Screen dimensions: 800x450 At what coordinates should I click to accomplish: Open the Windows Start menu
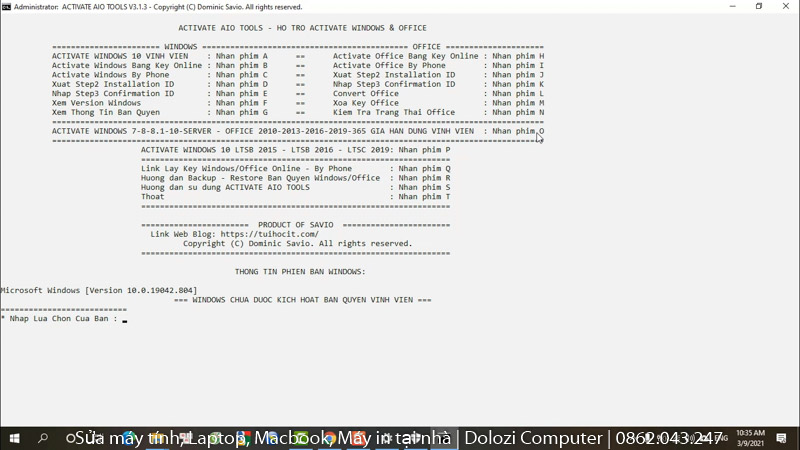point(14,438)
